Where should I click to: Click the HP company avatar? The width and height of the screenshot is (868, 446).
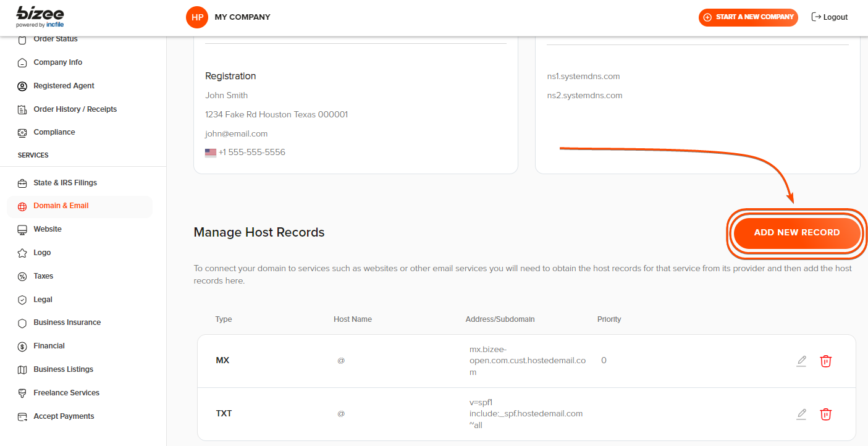coord(197,17)
